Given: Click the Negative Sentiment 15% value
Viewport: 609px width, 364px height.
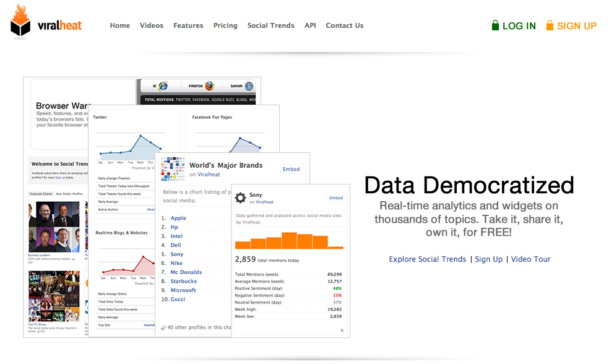Looking at the screenshot, I should 337,295.
